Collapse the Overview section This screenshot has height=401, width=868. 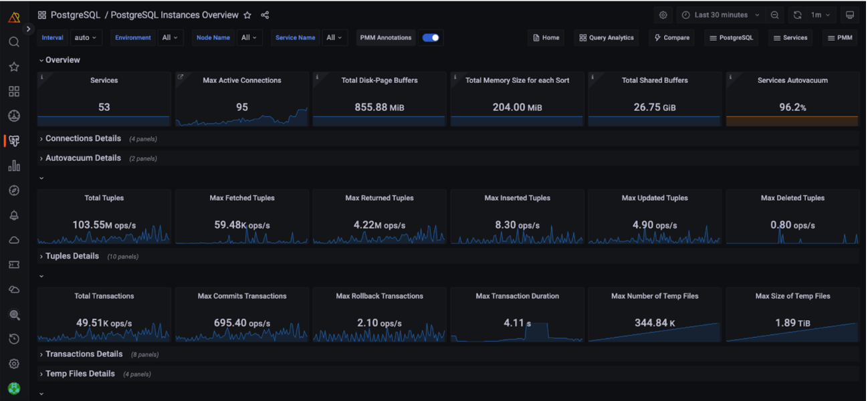point(60,60)
